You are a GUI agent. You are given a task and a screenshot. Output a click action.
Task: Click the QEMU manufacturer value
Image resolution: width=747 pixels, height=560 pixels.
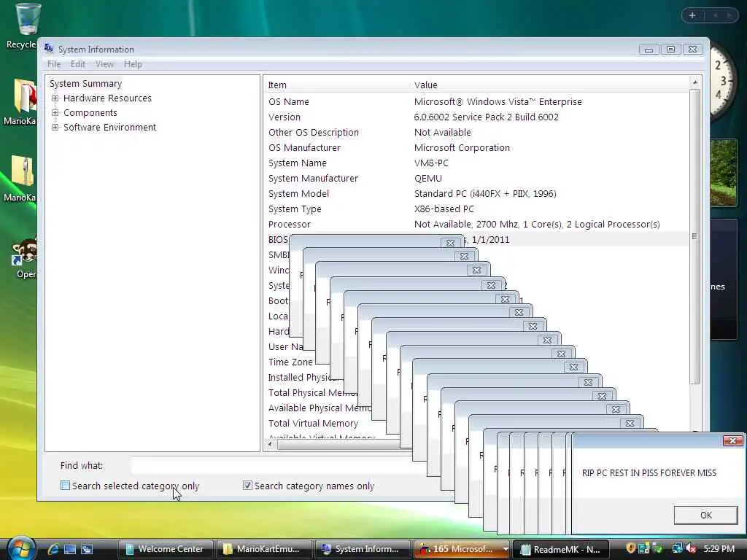(427, 178)
